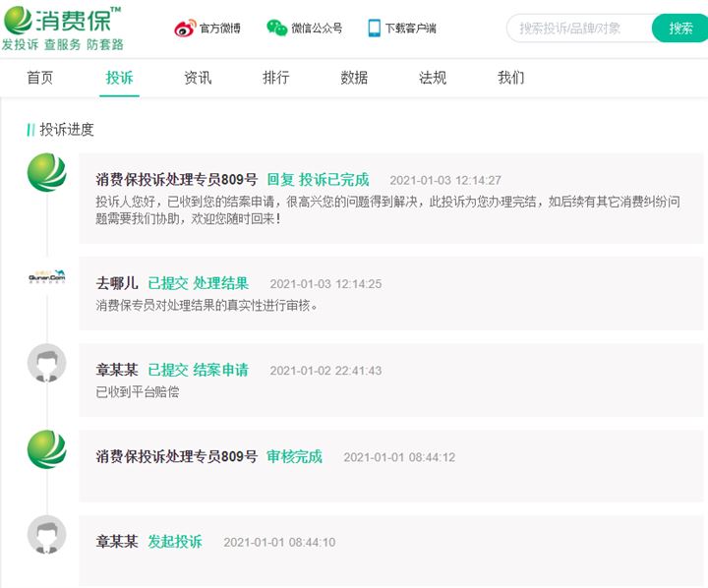Click the green avatar beside the 投诉已完成 reply
The height and width of the screenshot is (588, 708).
click(x=46, y=172)
